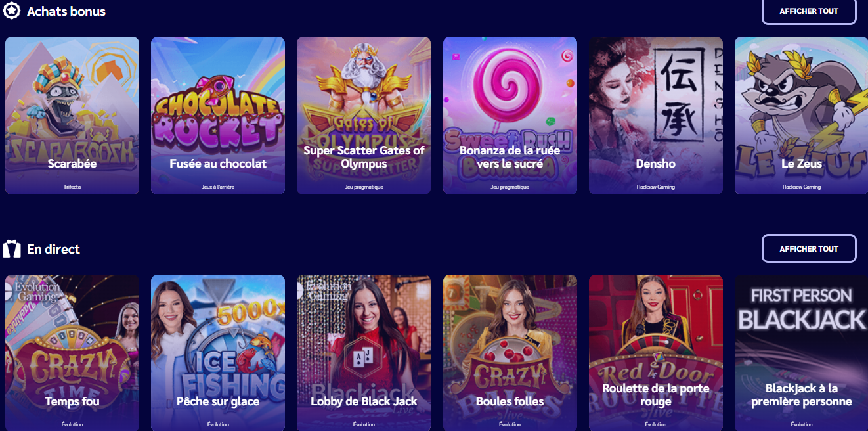This screenshot has width=868, height=431.
Task: Open Bonanza de la ruée vers le sucré
Action: point(510,116)
